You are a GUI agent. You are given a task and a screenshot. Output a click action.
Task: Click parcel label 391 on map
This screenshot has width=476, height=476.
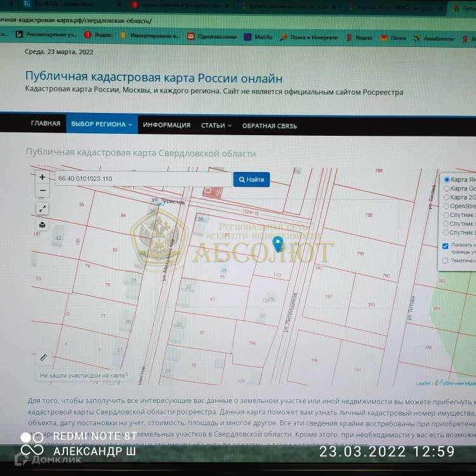coord(357,370)
